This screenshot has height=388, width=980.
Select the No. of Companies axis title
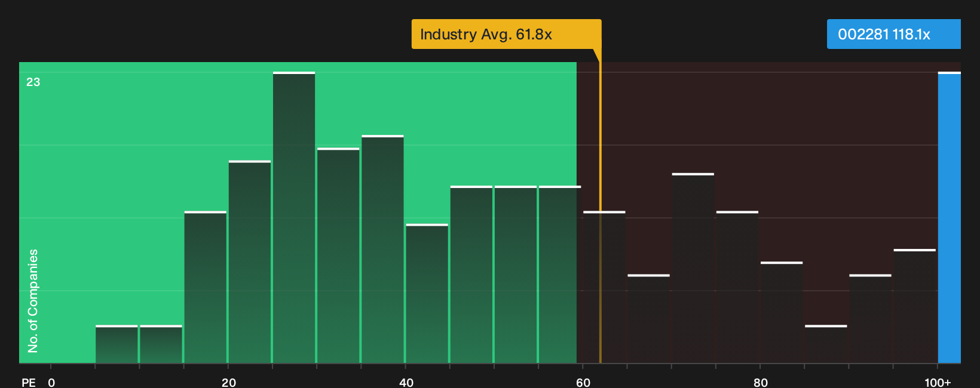[33, 300]
